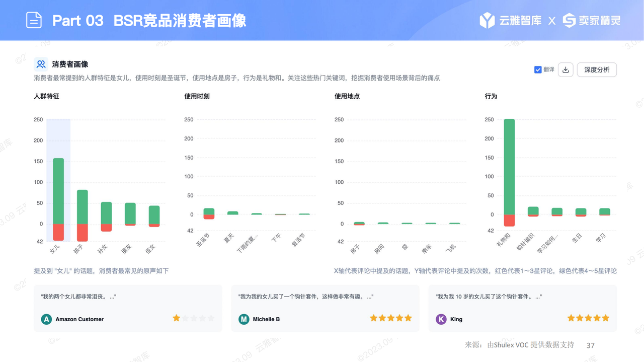Click the people icon beside 消费者画像
Image resolution: width=644 pixels, height=362 pixels.
tap(41, 64)
